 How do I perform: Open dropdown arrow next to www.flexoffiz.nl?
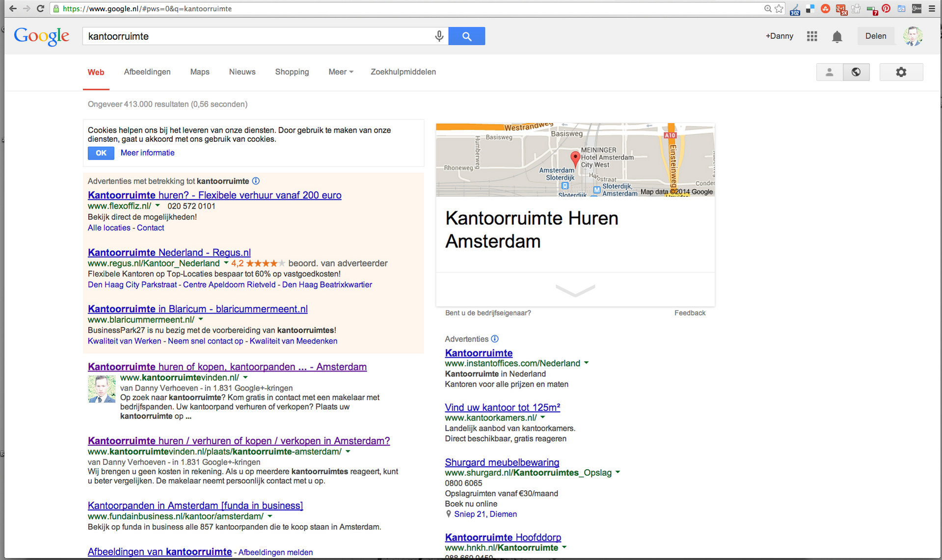coord(158,206)
